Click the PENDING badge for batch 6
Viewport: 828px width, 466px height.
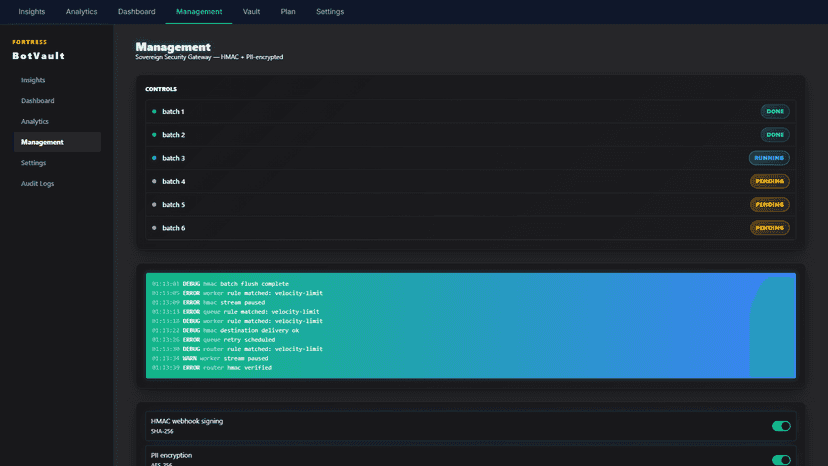point(769,228)
